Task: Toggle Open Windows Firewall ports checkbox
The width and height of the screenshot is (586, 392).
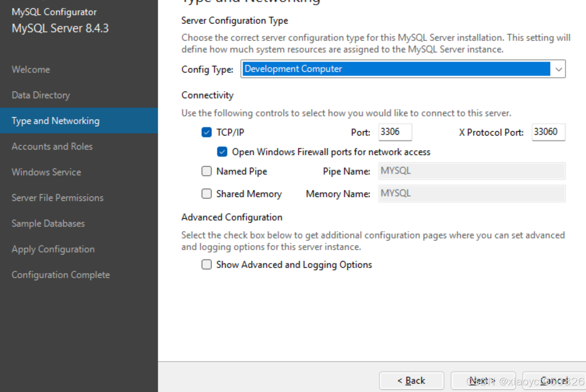Action: tap(222, 152)
